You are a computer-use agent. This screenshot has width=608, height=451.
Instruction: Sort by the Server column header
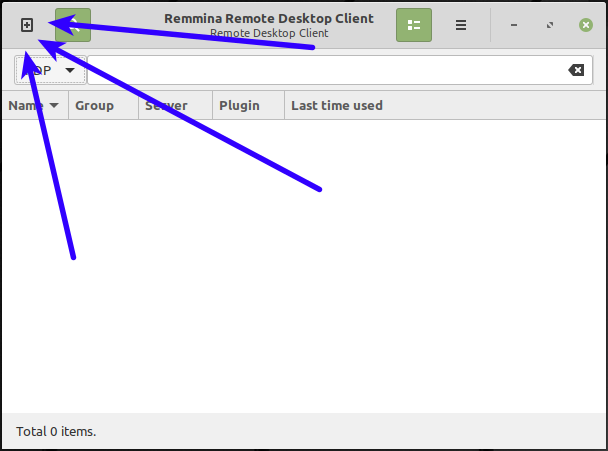pos(175,105)
